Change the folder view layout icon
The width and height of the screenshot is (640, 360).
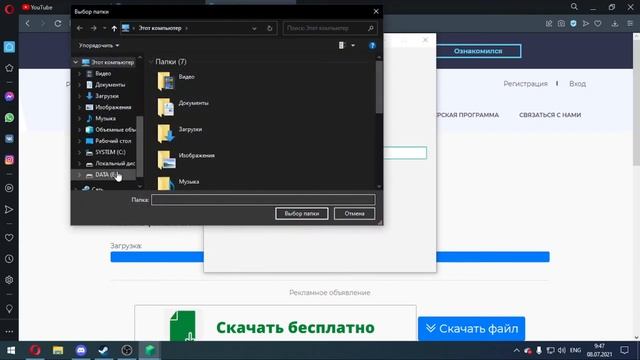point(342,45)
